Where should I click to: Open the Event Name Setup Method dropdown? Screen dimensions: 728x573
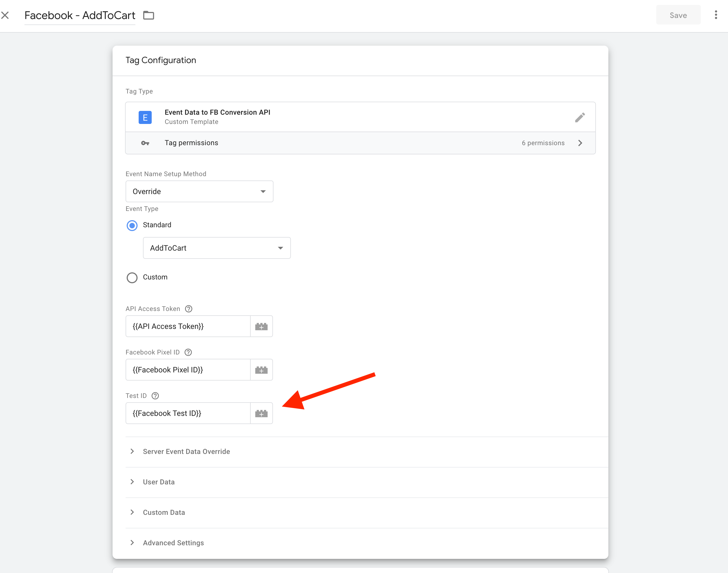(x=199, y=191)
